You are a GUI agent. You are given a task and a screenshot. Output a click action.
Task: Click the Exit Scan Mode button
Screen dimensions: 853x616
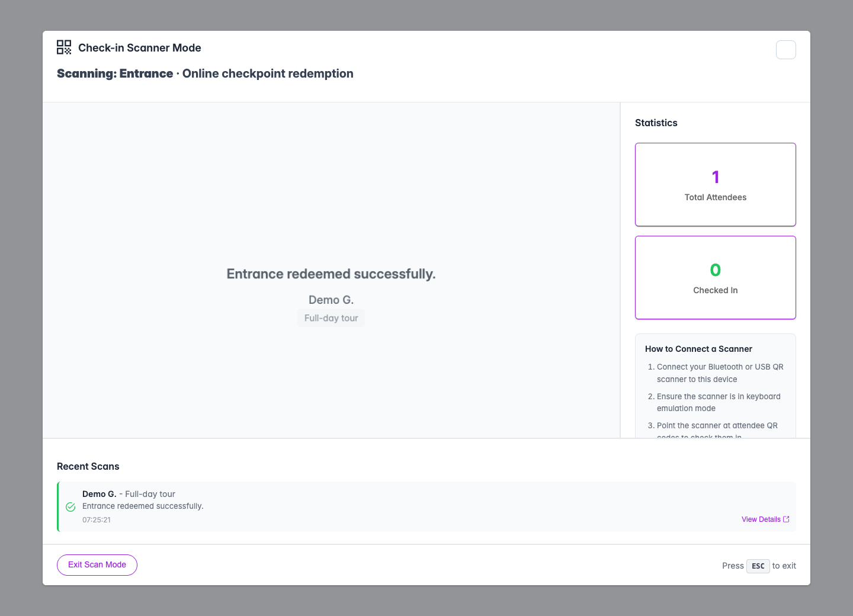pyautogui.click(x=97, y=565)
